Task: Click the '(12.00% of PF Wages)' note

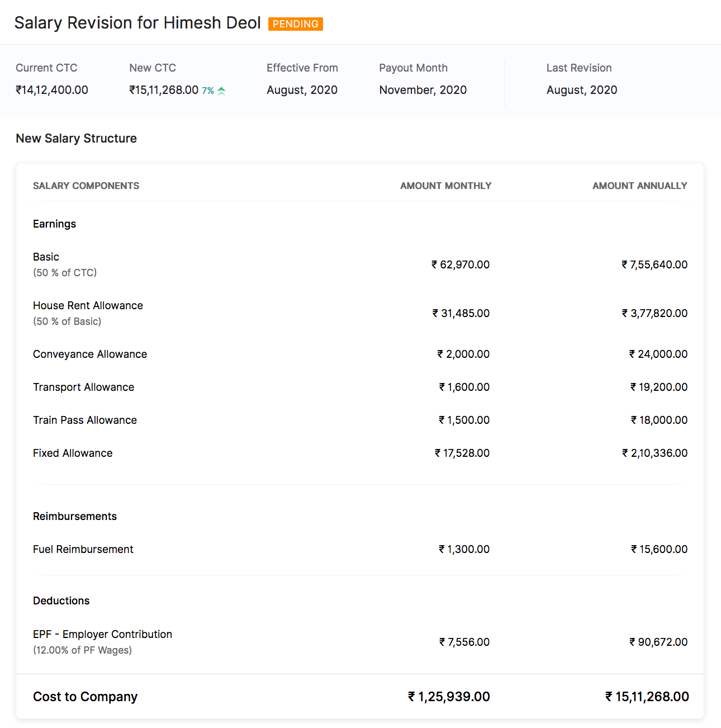Action: (x=83, y=650)
